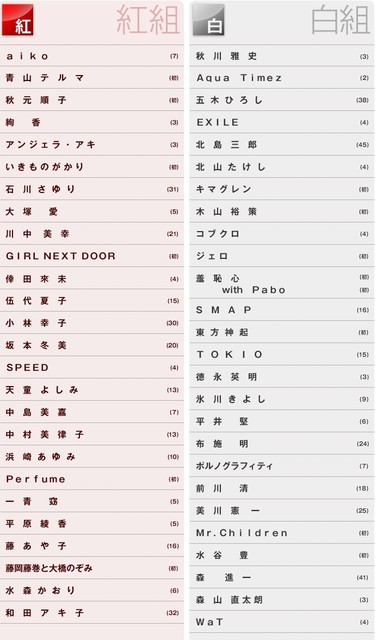The width and height of the screenshot is (377, 640).
Task: Click the 和田アキ子 row
Action: coord(92,613)
